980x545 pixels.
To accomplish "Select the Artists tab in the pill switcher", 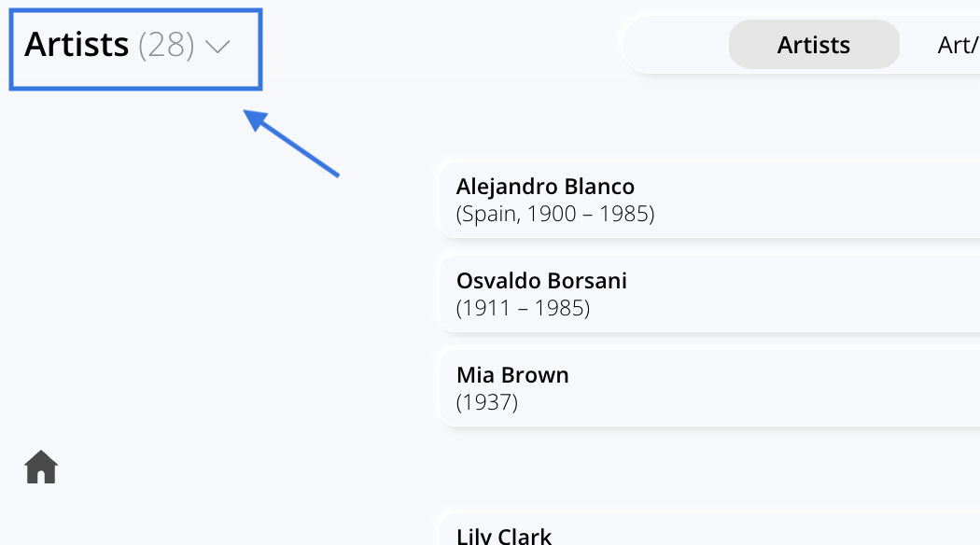I will [x=814, y=45].
